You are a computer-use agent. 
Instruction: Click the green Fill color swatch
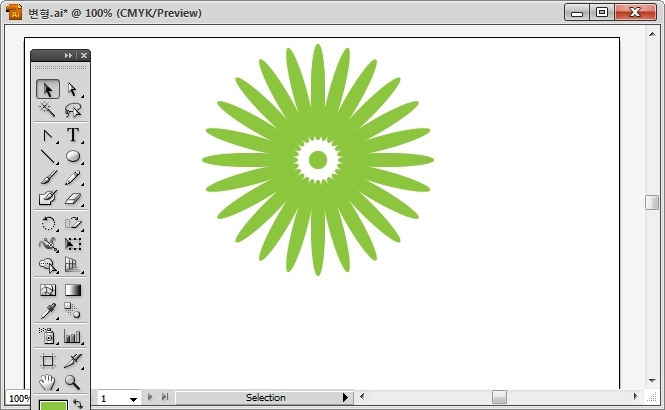[x=53, y=405]
